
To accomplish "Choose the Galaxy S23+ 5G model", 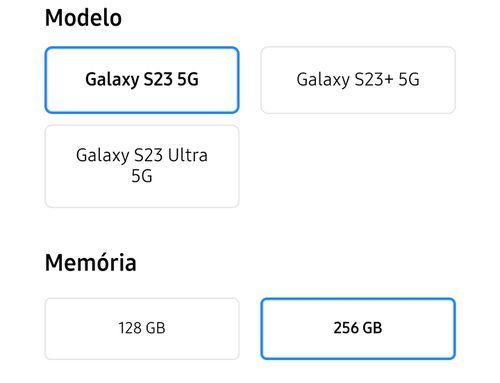I will 358,80.
